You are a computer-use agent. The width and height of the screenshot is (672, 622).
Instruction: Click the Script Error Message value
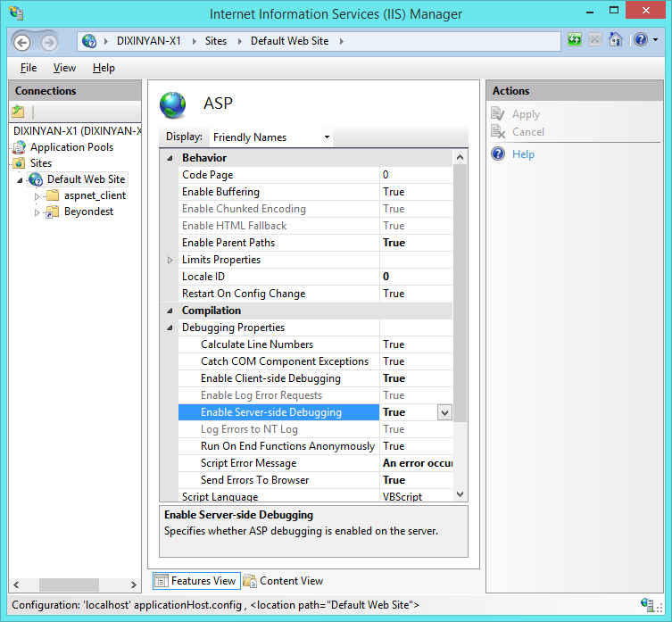point(416,463)
